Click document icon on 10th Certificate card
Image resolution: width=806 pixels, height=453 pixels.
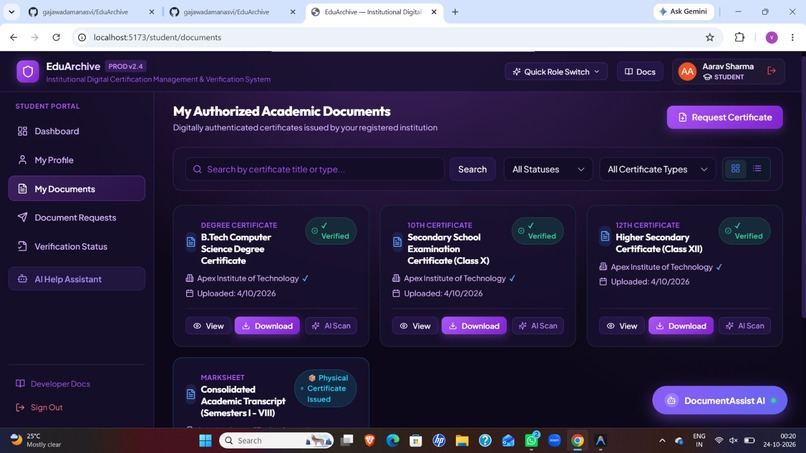(397, 242)
